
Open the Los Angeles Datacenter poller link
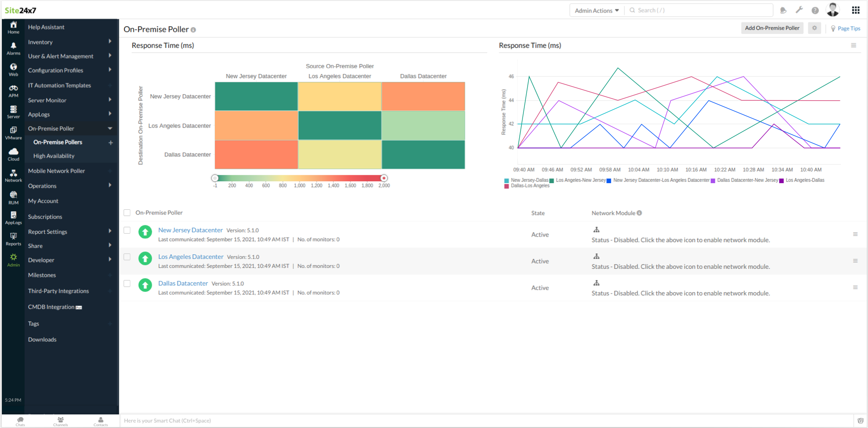pyautogui.click(x=191, y=257)
